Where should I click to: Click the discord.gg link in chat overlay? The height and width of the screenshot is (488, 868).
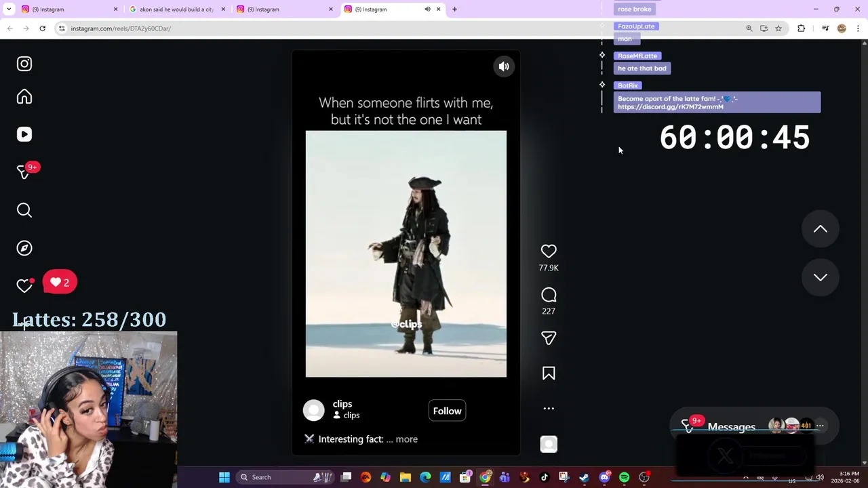coord(670,107)
